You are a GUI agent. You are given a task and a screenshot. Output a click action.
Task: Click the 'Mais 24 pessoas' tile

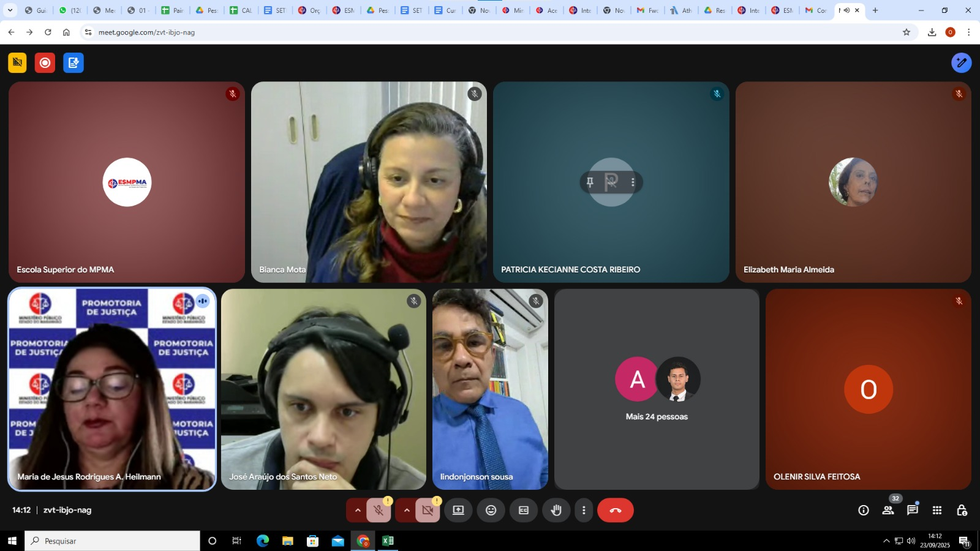(657, 389)
